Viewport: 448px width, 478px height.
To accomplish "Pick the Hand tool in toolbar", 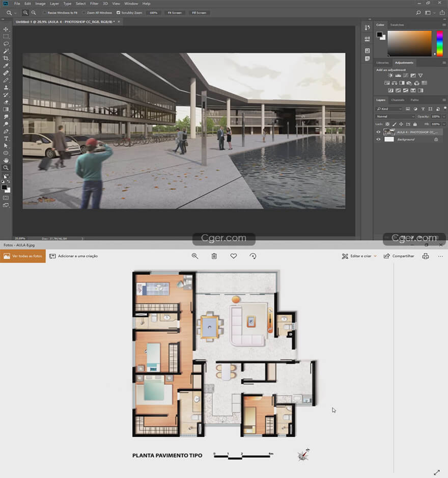I will coord(6,160).
